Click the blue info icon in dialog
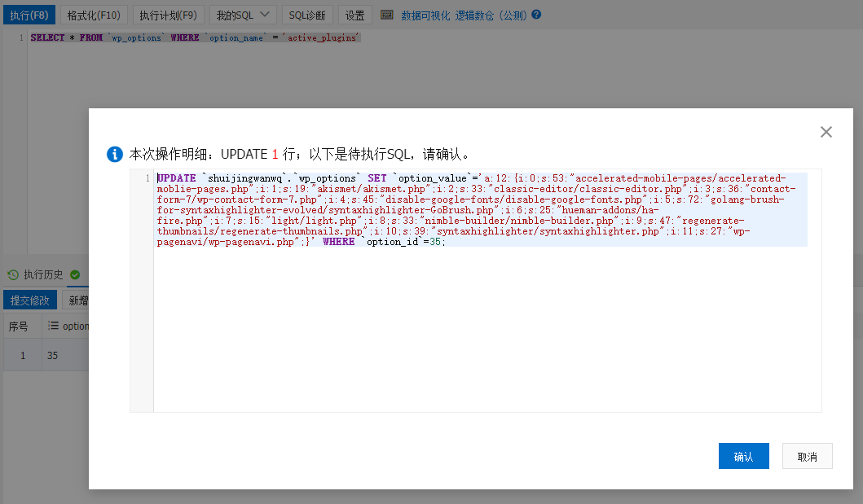Viewport: 863px width, 504px height. tap(114, 154)
